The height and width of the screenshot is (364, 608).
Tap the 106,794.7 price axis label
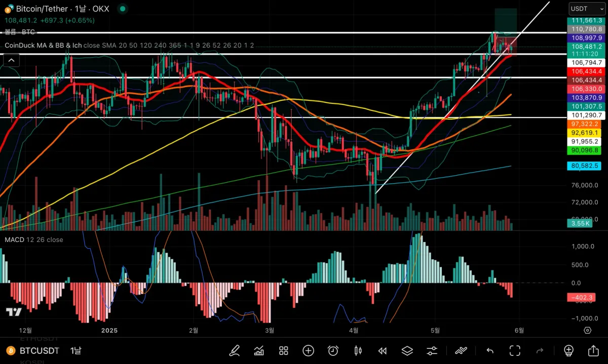586,63
